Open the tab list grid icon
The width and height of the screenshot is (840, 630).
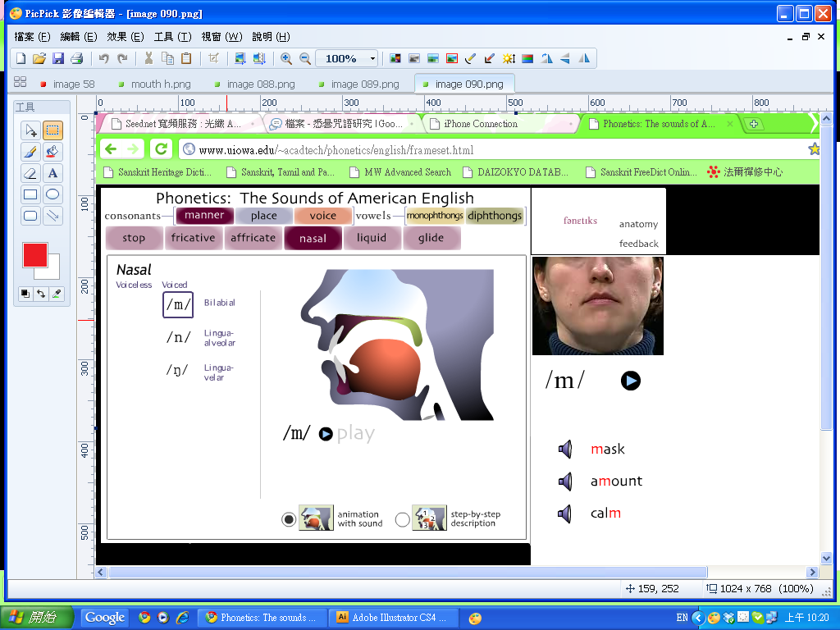point(21,83)
